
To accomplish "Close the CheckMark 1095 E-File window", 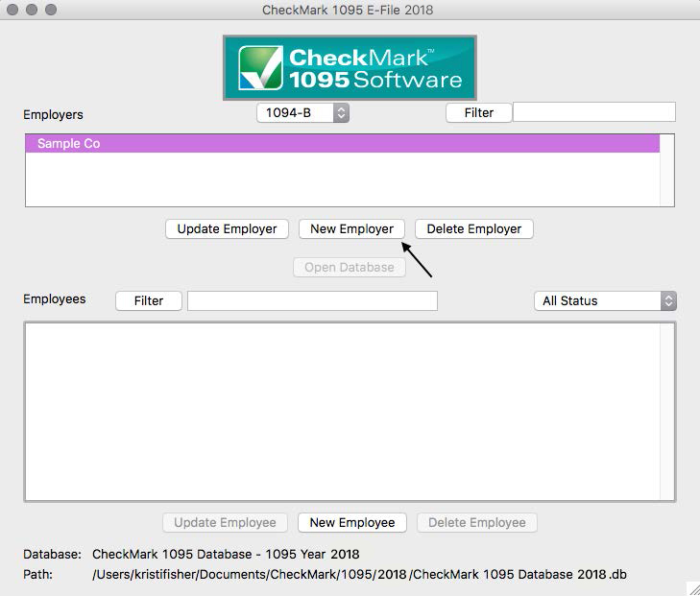I will [12, 10].
